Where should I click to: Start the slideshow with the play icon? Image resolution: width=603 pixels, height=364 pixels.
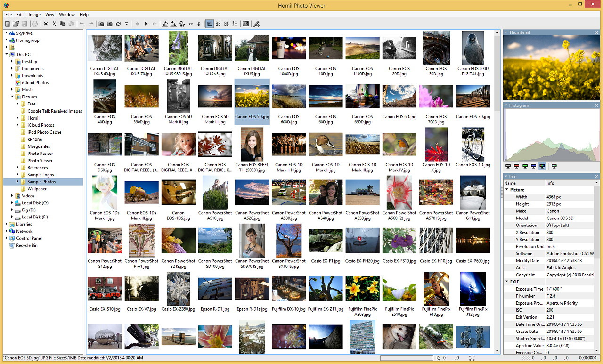click(146, 24)
